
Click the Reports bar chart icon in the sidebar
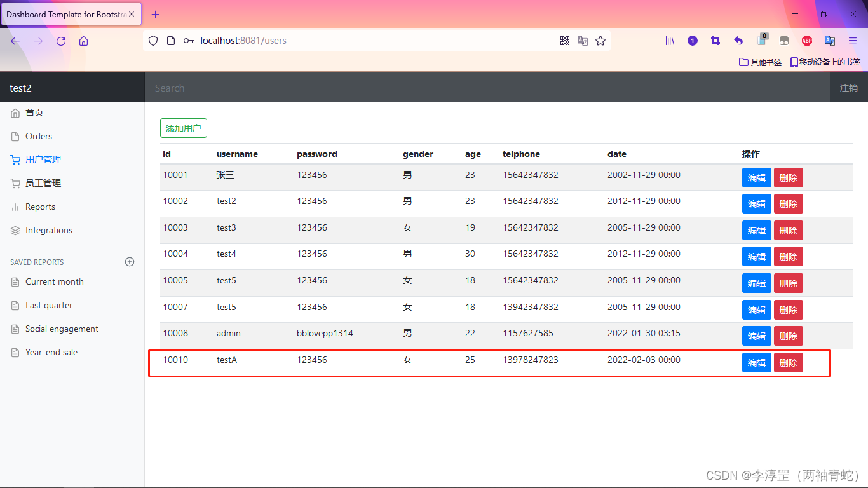click(15, 207)
